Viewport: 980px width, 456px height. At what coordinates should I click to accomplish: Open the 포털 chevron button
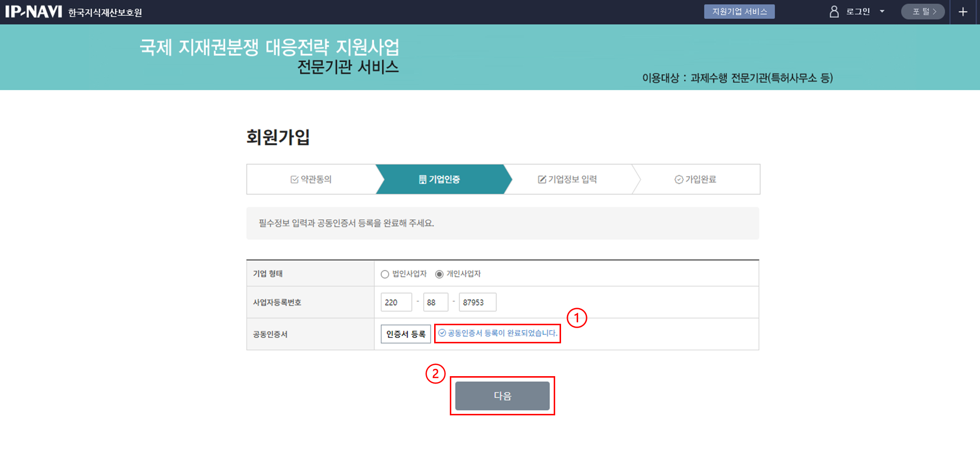923,12
